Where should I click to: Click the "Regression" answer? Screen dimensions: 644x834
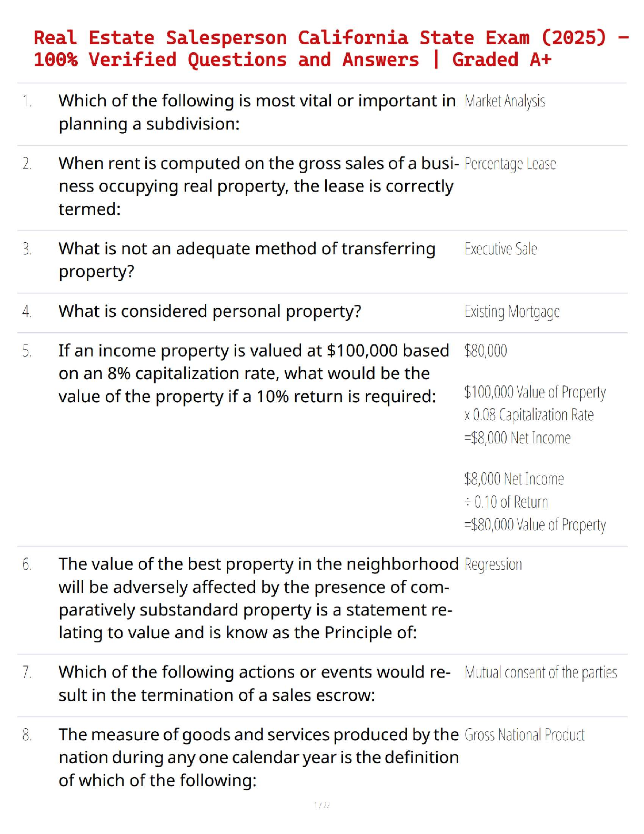click(493, 564)
